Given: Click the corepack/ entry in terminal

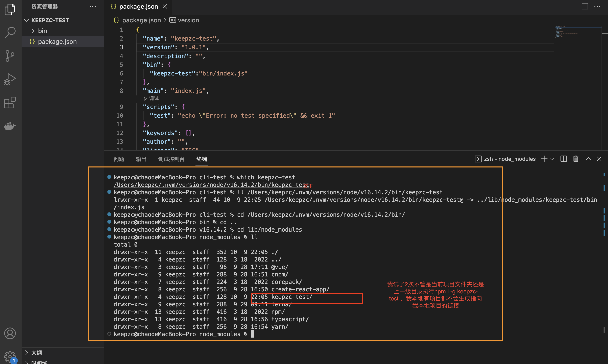Looking at the screenshot, I should (x=287, y=282).
